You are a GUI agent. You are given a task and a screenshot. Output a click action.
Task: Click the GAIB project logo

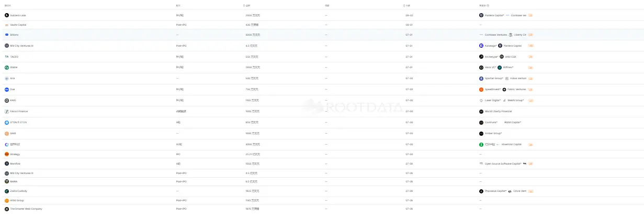point(7,133)
